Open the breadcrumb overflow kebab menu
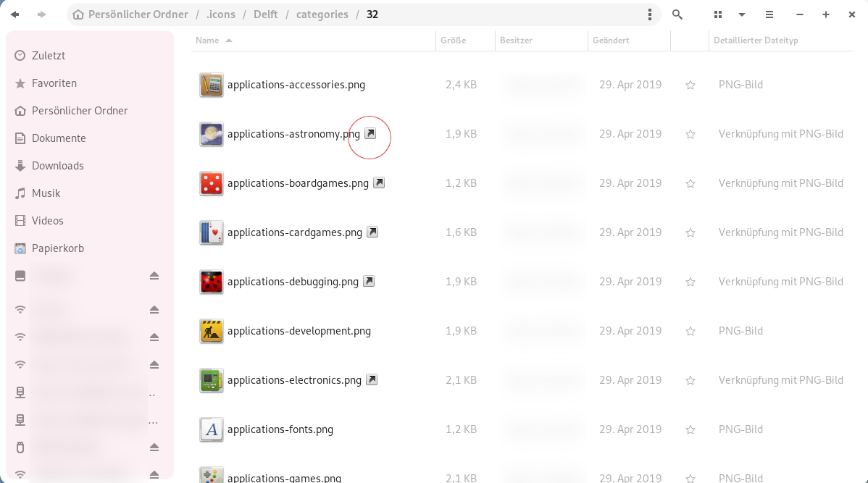Image resolution: width=868 pixels, height=483 pixels. [x=649, y=14]
